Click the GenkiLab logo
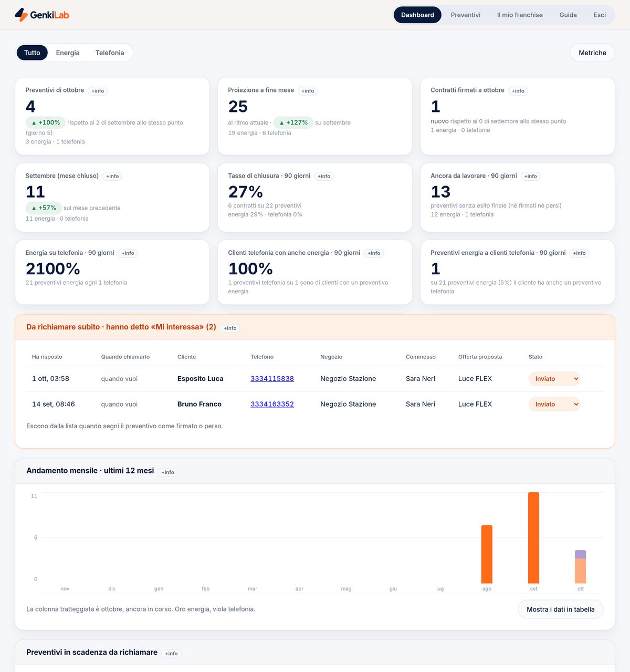Viewport: 630px width, 672px height. [x=42, y=15]
